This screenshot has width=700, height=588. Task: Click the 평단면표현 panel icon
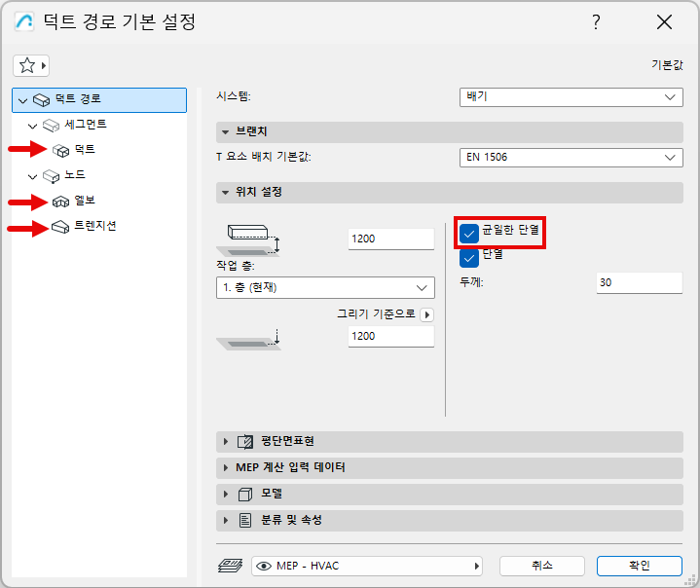(245, 442)
